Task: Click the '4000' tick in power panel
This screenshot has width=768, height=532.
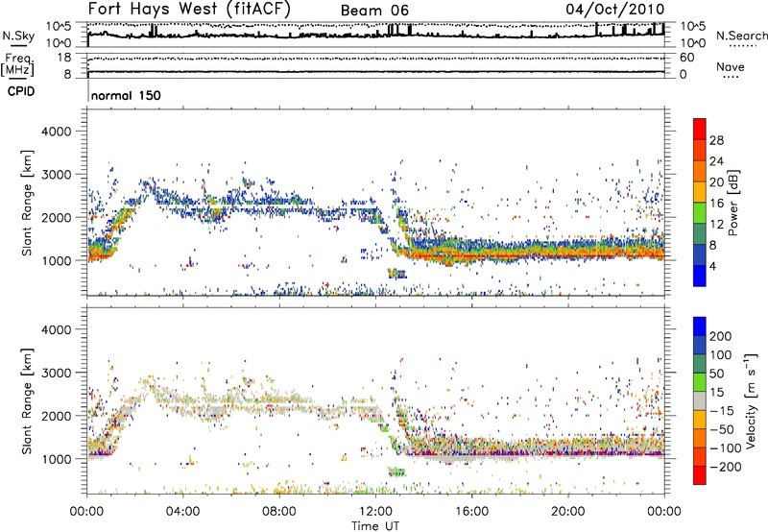Action: tap(56, 132)
